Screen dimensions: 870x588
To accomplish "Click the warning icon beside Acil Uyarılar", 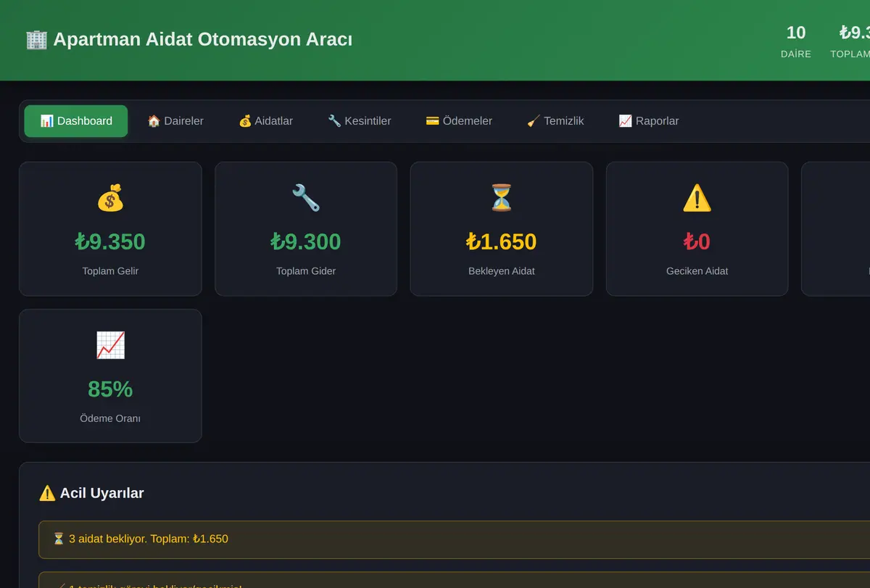I will 47,493.
